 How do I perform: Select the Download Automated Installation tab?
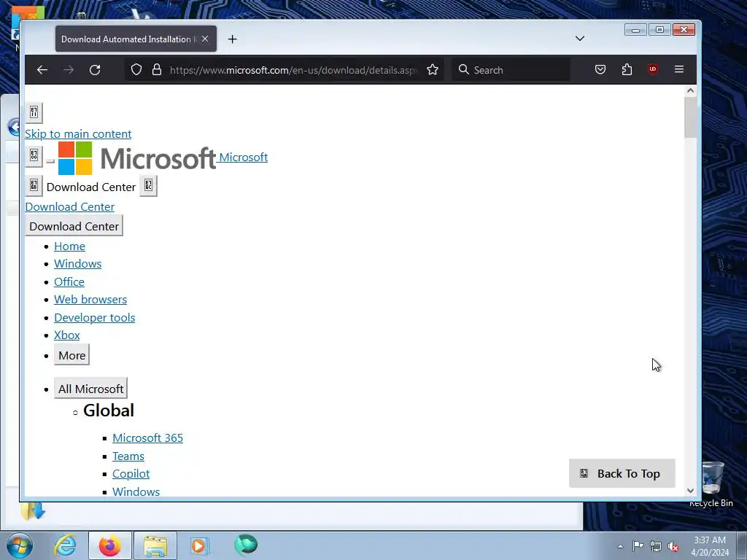pyautogui.click(x=136, y=39)
